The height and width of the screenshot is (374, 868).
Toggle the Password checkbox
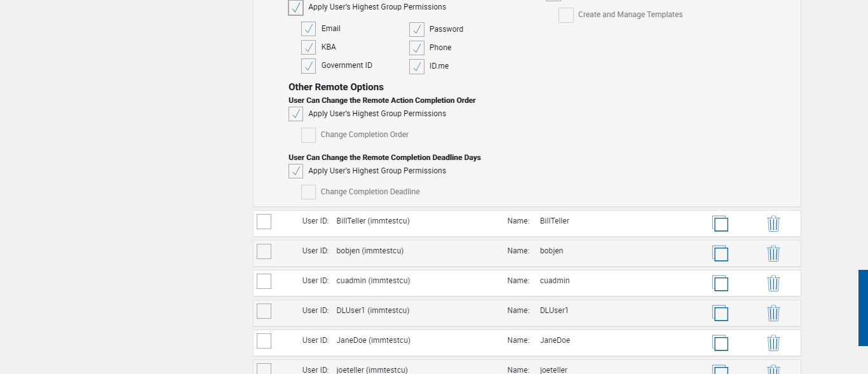[x=417, y=29]
